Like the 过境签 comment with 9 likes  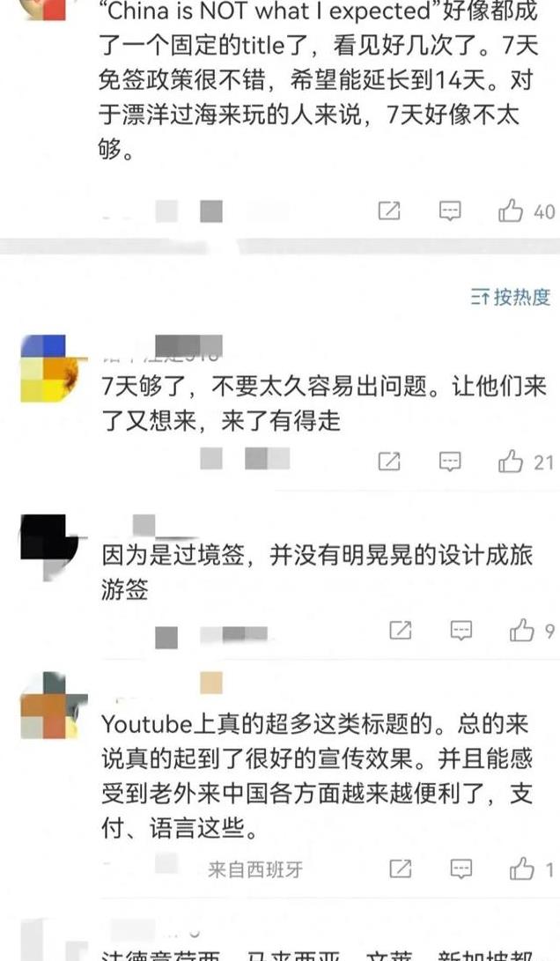click(522, 630)
